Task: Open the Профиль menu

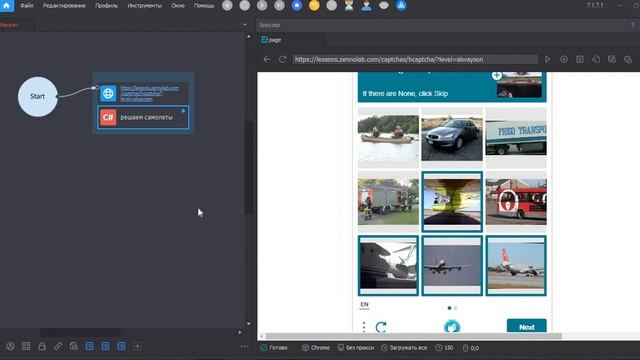Action: click(106, 6)
